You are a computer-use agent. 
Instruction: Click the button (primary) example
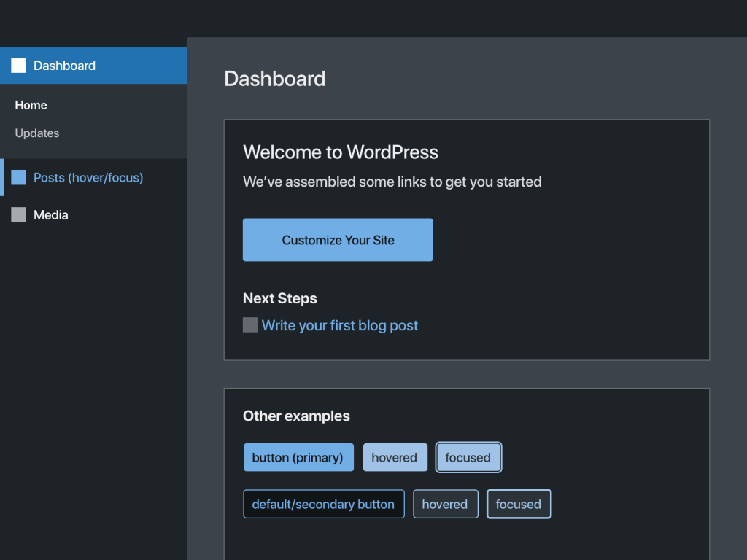(298, 458)
